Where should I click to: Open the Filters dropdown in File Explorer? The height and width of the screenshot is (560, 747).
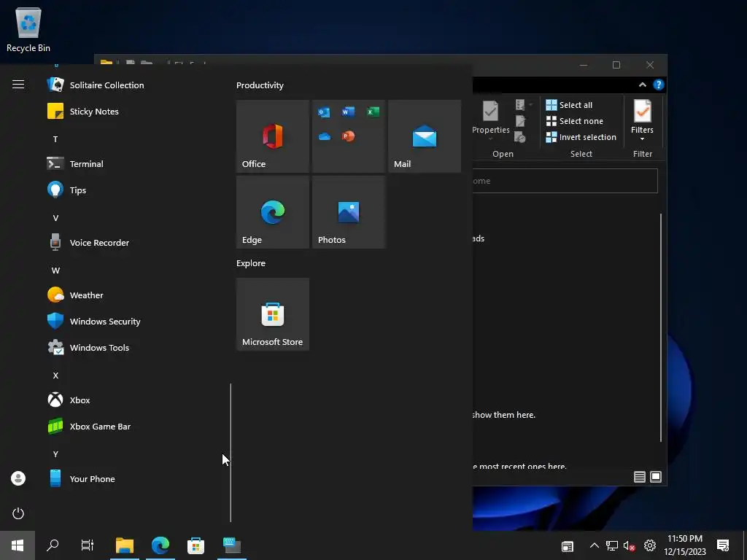[642, 120]
